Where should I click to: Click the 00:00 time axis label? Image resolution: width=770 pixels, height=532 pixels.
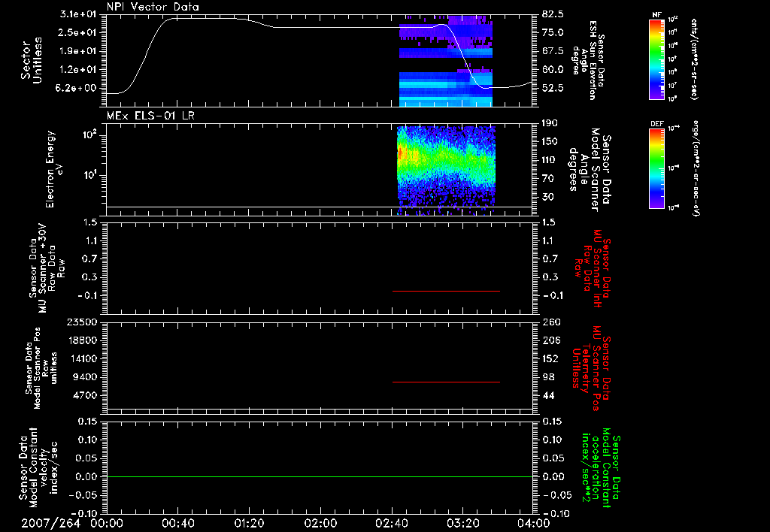pyautogui.click(x=107, y=523)
